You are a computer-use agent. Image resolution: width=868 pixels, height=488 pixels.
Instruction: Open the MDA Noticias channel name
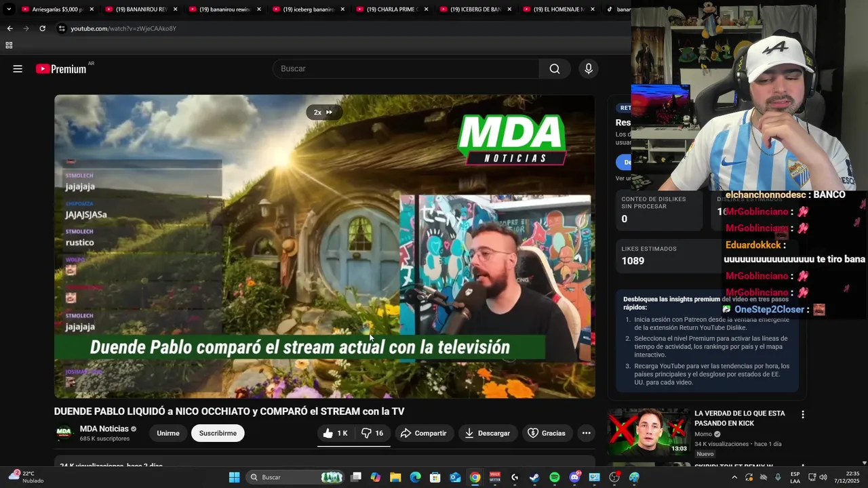point(104,429)
